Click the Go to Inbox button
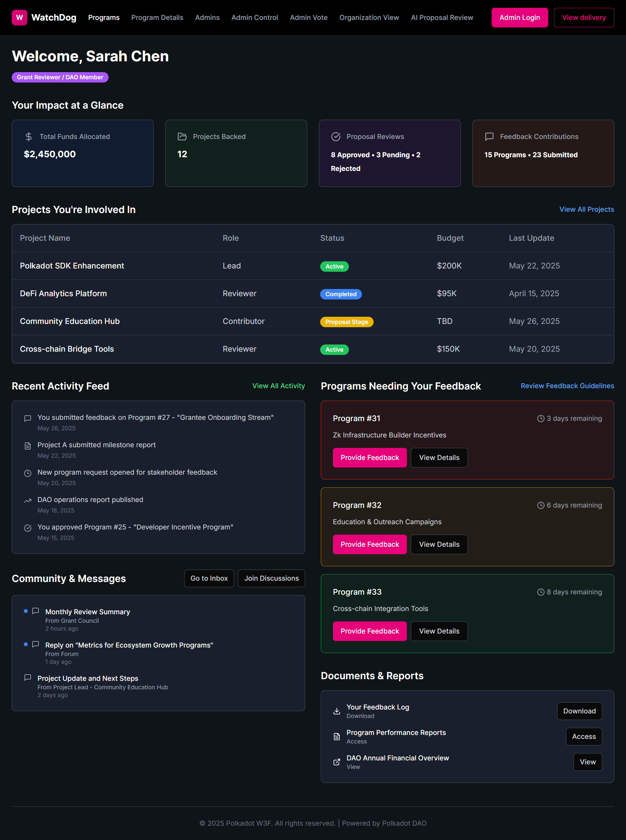626x840 pixels. point(209,578)
